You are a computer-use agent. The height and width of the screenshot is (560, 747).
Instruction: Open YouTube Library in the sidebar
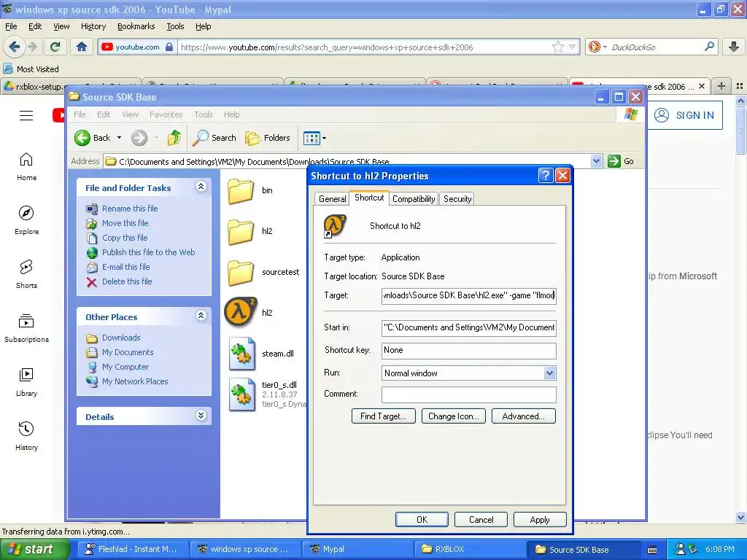coord(27,382)
